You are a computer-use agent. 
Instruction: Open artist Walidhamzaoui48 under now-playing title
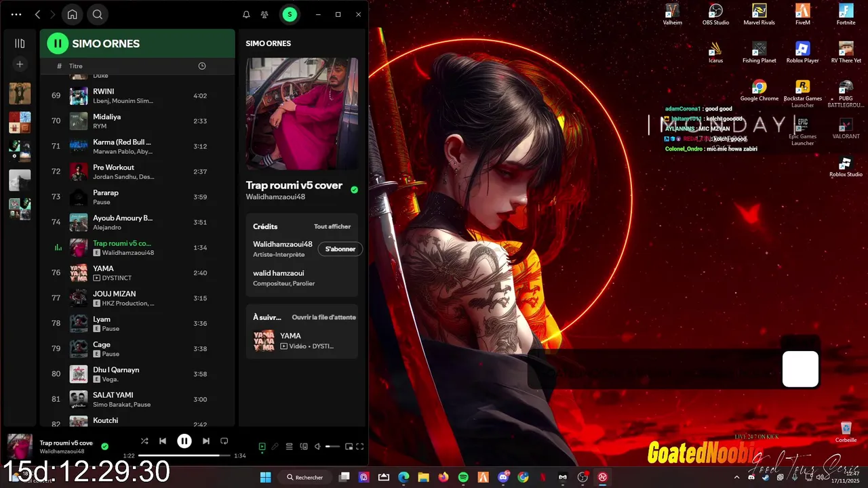(x=275, y=197)
